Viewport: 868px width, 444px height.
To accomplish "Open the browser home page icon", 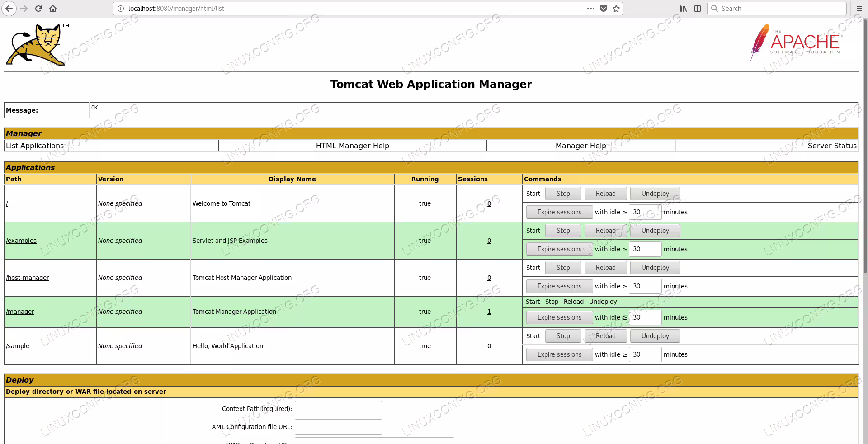I will [53, 9].
